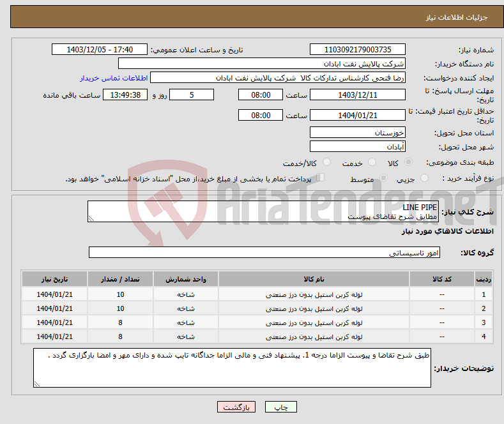Click the item name in row 4

click(314, 337)
